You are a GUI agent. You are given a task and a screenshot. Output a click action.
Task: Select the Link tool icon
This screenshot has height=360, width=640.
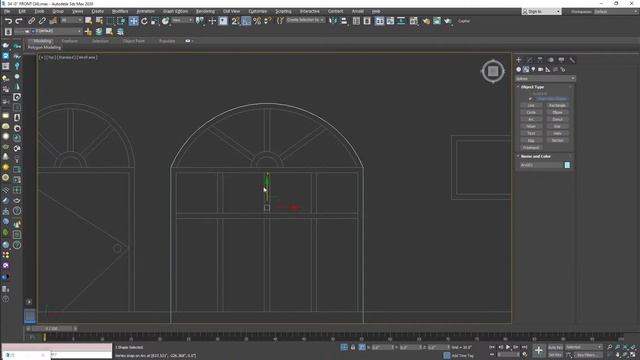[31, 21]
